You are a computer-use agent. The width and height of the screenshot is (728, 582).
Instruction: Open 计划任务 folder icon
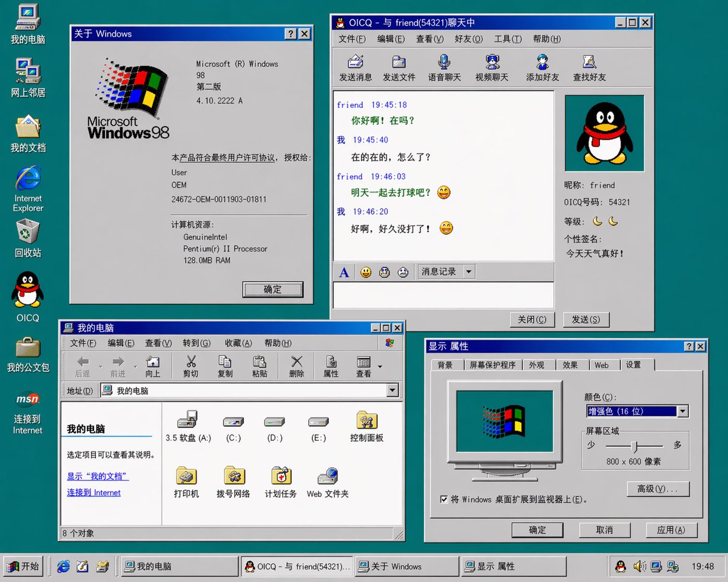[281, 483]
